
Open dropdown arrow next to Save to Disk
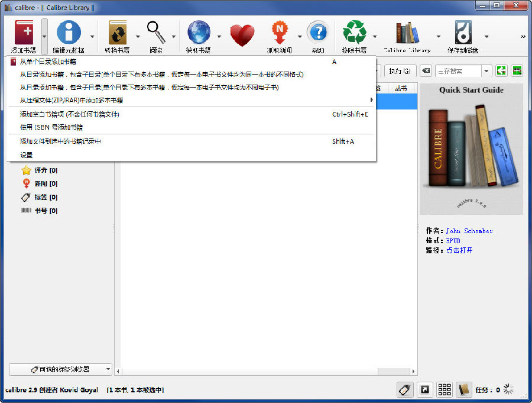click(x=486, y=36)
